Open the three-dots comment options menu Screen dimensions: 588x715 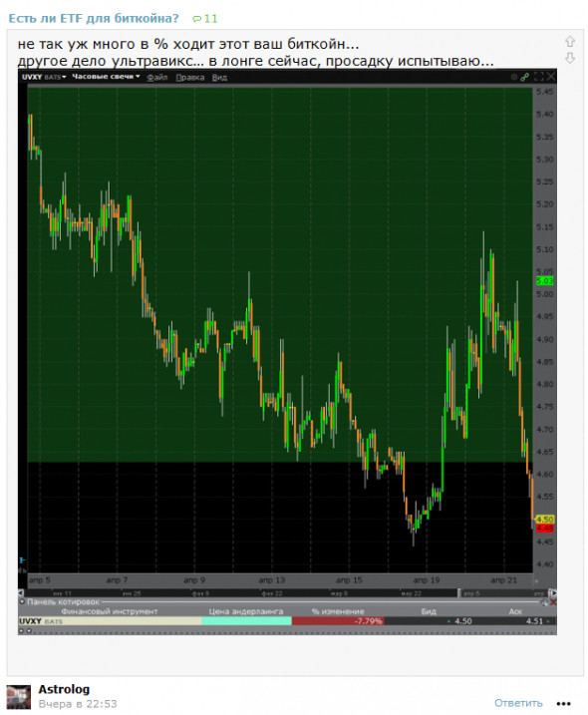(563, 704)
